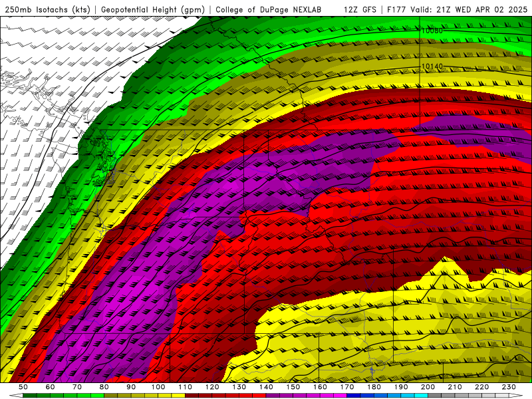Select the dark olive swatch starting at 80
Viewport: 532px width, 399px height.
click(110, 395)
